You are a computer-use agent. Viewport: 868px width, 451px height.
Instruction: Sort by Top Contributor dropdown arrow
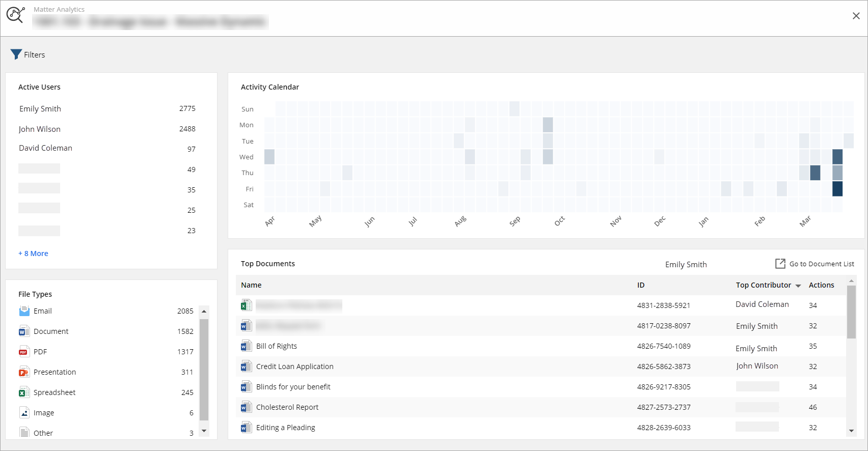coord(798,286)
